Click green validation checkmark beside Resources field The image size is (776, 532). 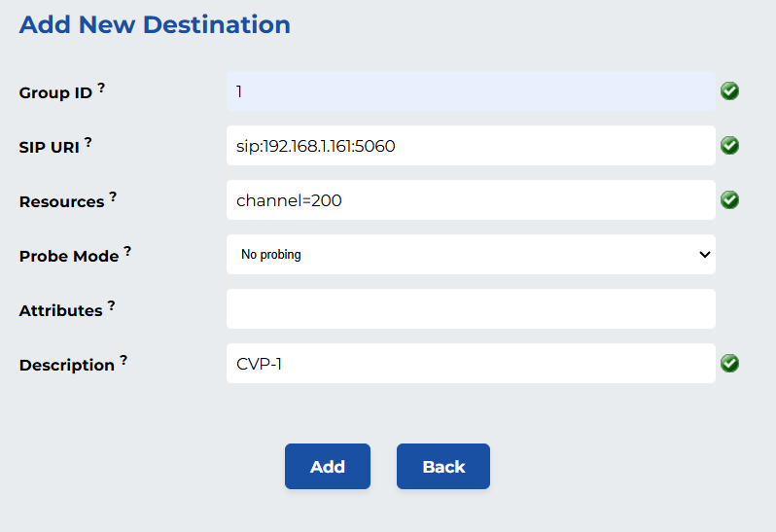coord(729,200)
